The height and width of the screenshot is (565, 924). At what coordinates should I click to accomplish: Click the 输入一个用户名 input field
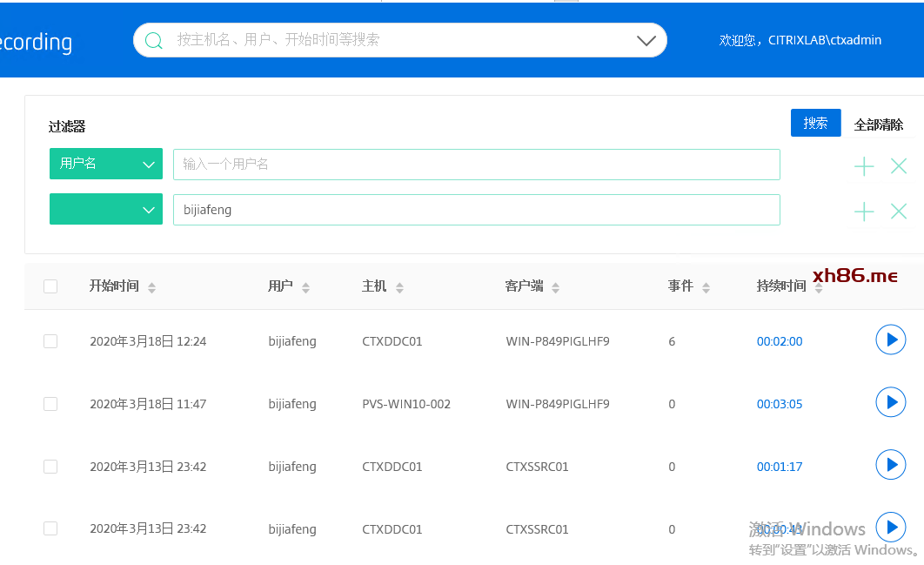(x=476, y=165)
